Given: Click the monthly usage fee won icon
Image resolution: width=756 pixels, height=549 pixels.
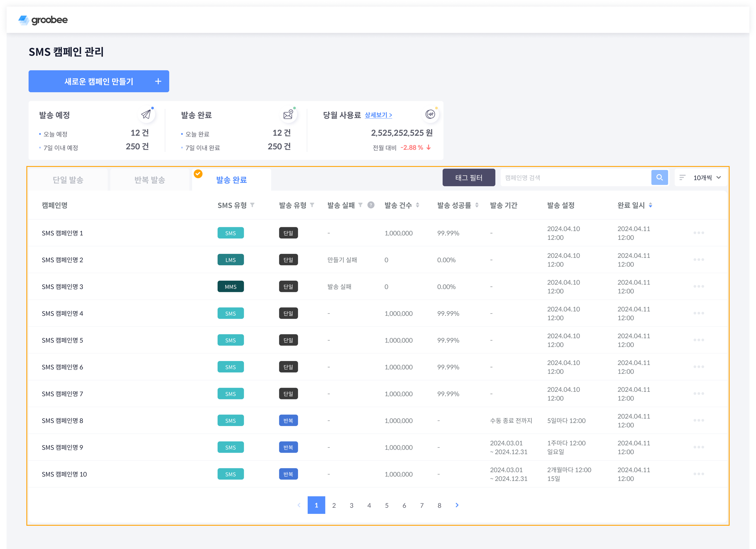Looking at the screenshot, I should point(430,114).
